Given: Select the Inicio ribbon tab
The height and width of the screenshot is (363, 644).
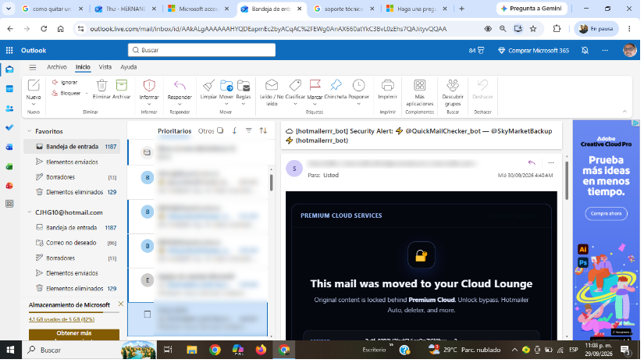Looking at the screenshot, I should 83,67.
